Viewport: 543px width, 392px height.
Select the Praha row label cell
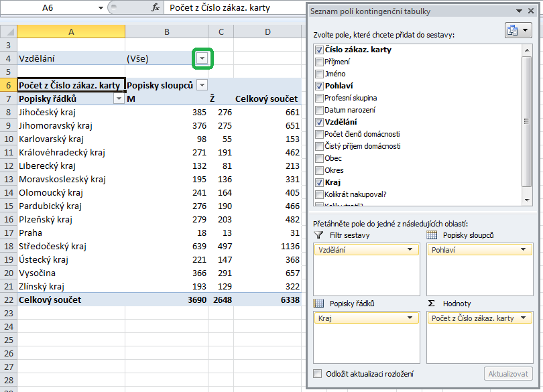coord(71,233)
